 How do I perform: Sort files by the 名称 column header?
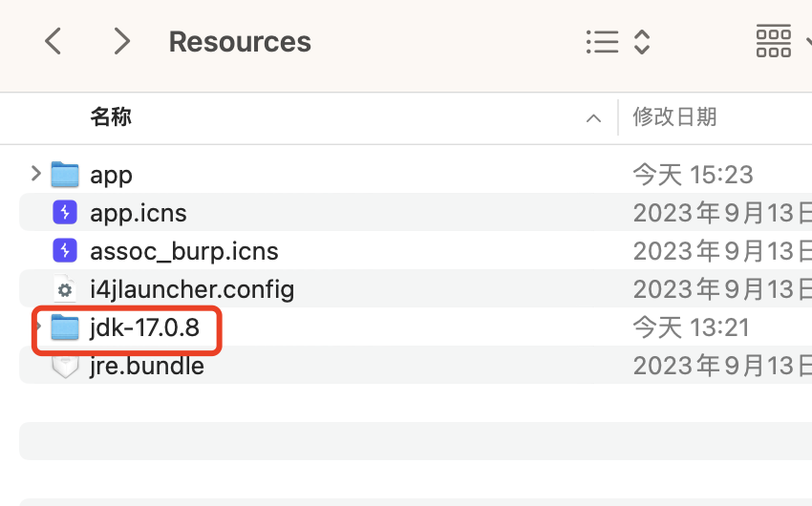coord(111,116)
